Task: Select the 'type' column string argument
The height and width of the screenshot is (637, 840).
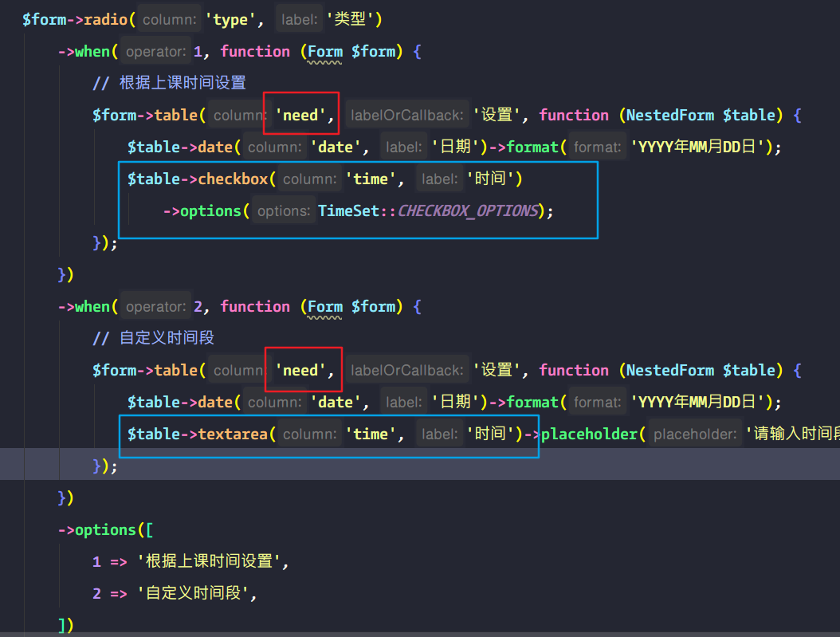Action: 231,19
